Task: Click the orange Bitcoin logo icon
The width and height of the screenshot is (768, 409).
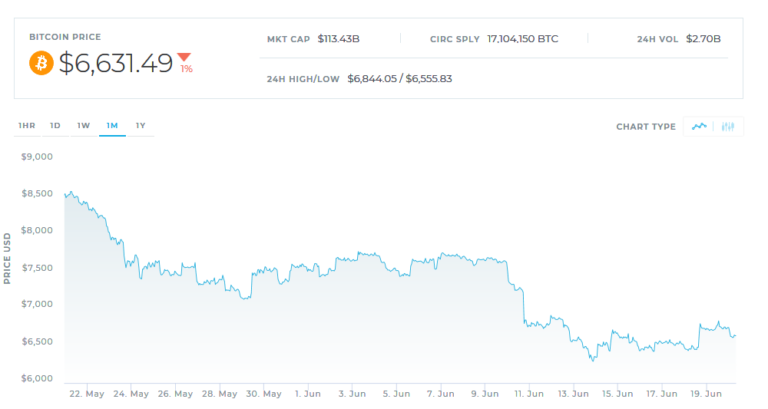Action: tap(41, 63)
